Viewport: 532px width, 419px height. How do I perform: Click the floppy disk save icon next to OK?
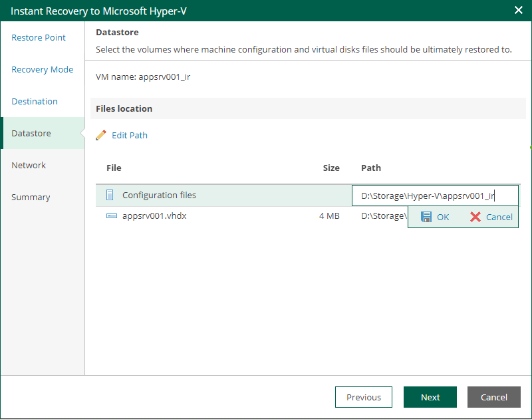click(426, 217)
